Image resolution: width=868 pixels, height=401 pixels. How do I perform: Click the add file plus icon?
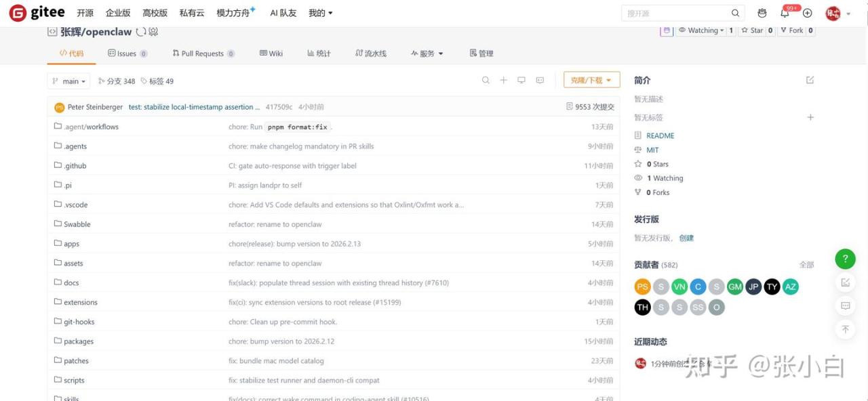[x=503, y=81]
